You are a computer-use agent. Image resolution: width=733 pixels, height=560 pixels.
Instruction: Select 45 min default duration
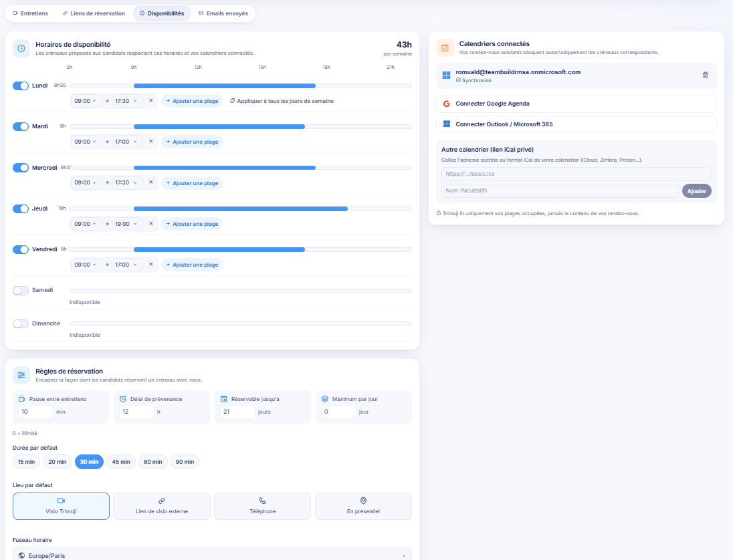[x=121, y=462]
